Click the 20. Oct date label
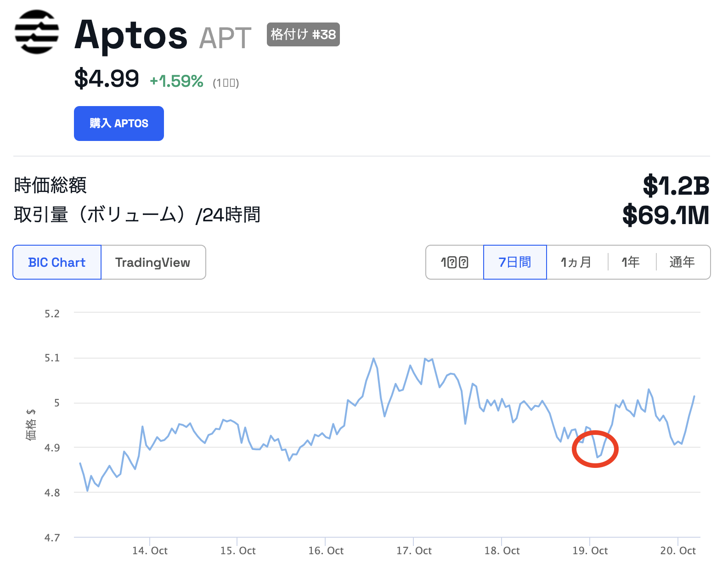Screen dimensions: 728x568 678,551
